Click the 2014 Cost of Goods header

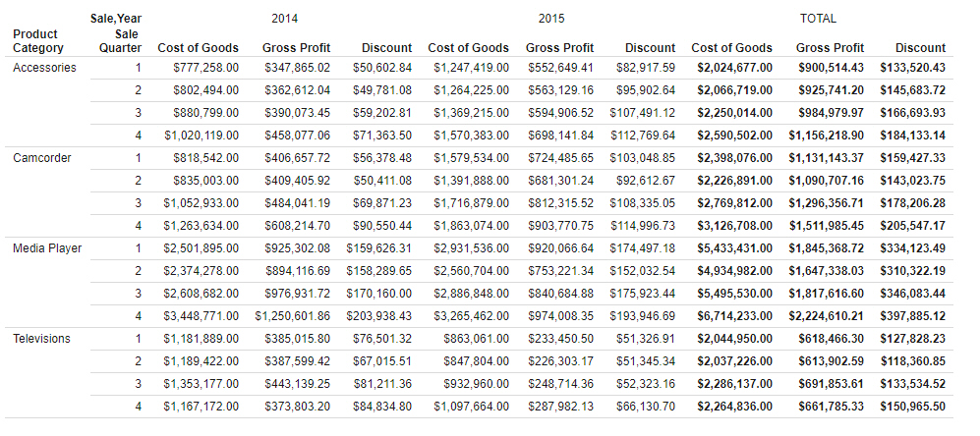tap(198, 47)
